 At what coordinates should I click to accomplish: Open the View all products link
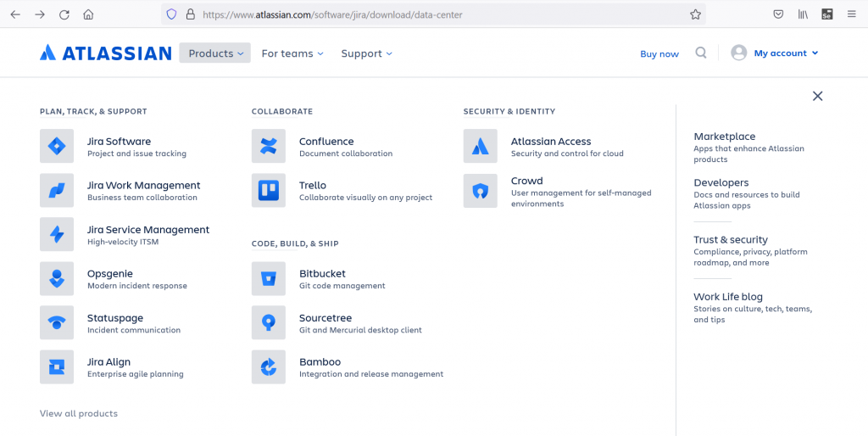(79, 413)
